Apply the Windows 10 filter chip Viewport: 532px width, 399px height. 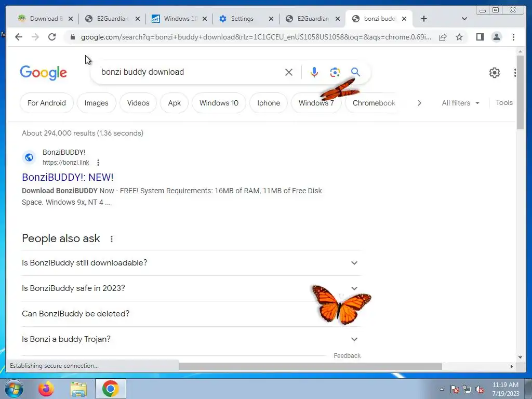[x=219, y=103]
